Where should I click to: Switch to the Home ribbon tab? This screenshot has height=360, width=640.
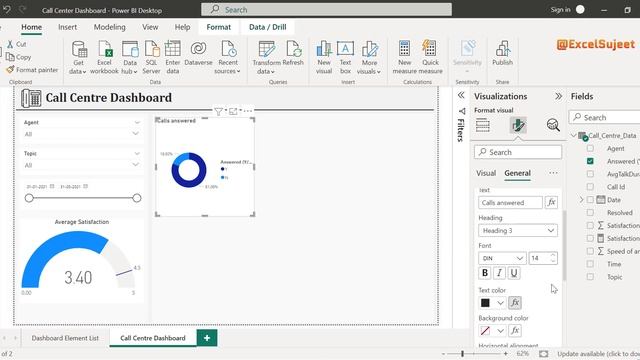coord(31,27)
